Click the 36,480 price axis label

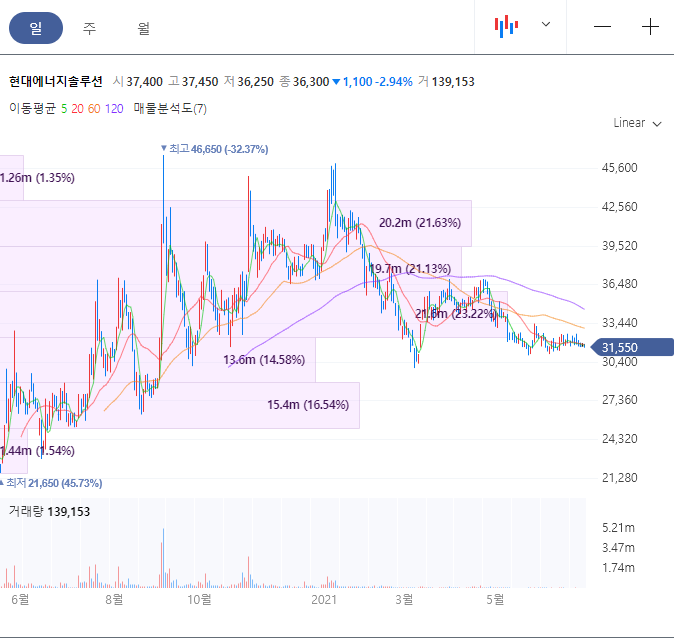click(619, 284)
